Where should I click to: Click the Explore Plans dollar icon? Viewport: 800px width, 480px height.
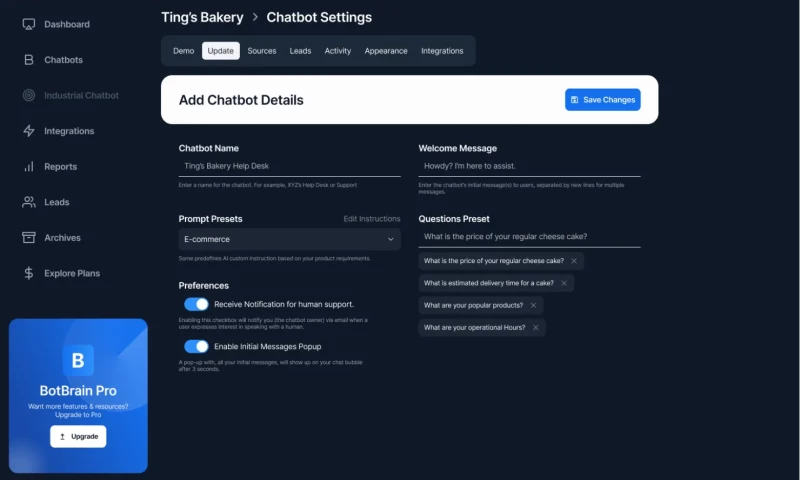point(29,273)
